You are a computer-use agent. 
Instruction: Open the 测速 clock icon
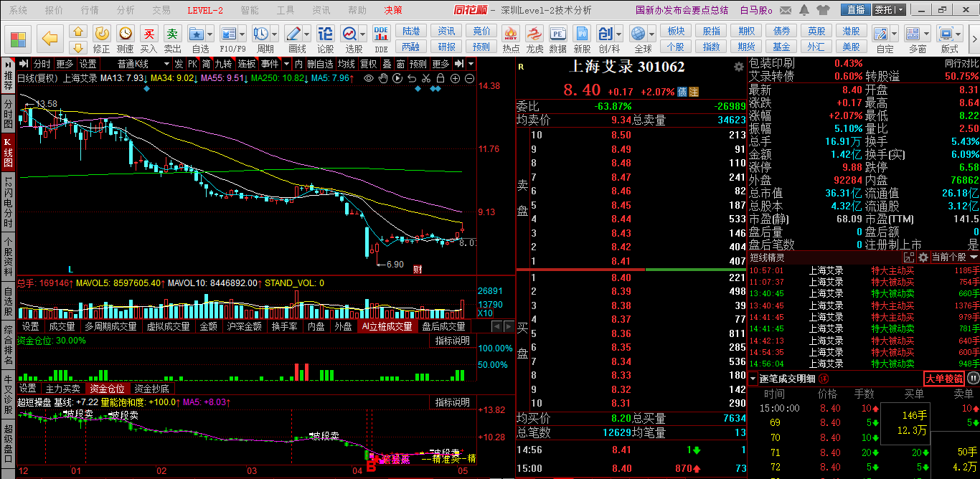pyautogui.click(x=126, y=34)
